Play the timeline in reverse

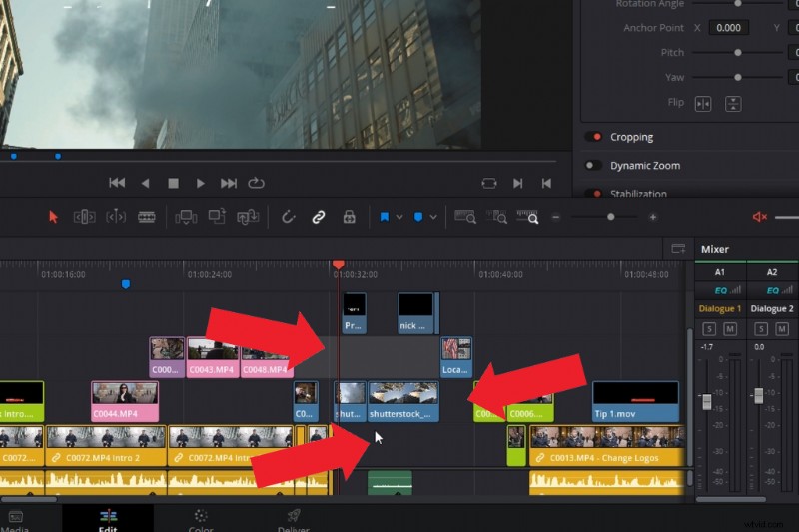[x=145, y=183]
